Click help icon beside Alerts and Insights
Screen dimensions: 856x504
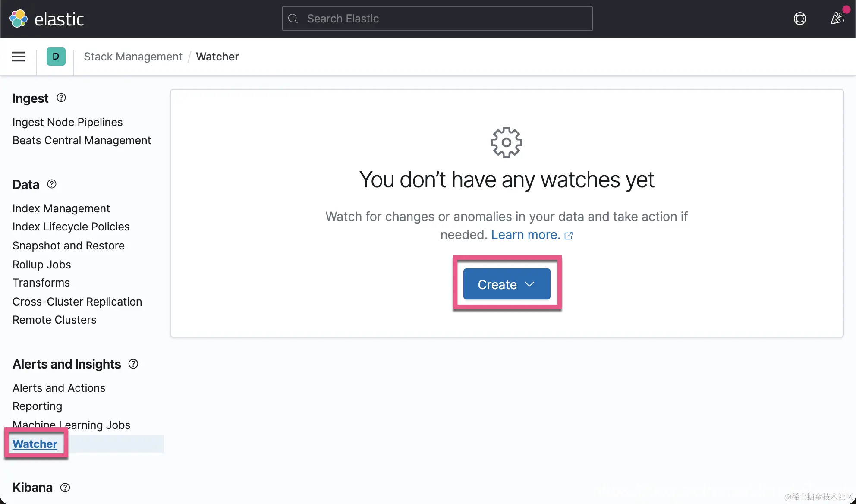pos(133,364)
